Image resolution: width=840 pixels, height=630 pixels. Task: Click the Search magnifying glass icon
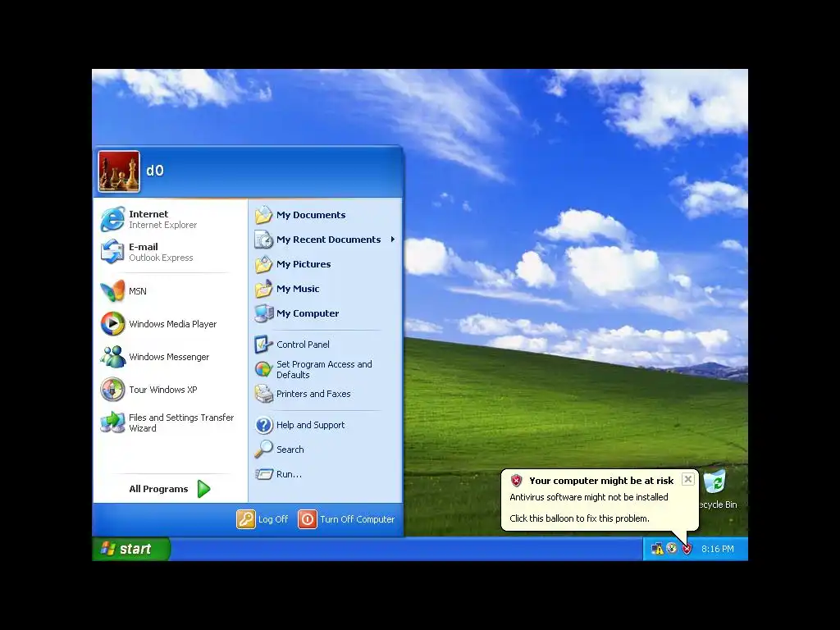[x=263, y=450]
